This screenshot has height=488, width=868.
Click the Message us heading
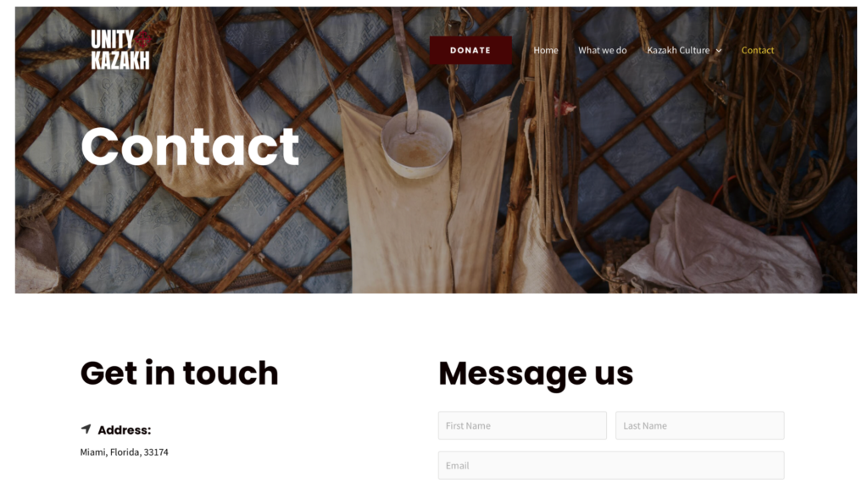point(536,374)
